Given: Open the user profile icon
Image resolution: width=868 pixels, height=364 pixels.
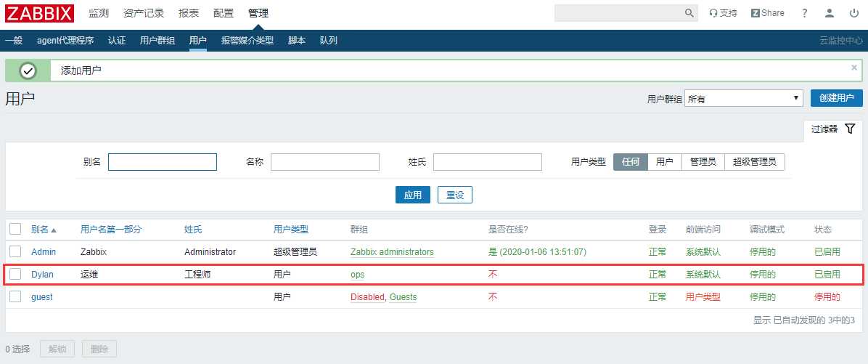Looking at the screenshot, I should point(830,13).
